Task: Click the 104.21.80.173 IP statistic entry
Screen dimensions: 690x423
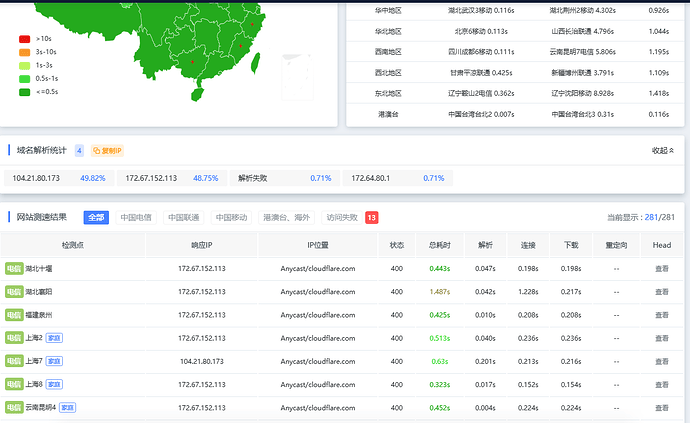Action: [x=59, y=178]
